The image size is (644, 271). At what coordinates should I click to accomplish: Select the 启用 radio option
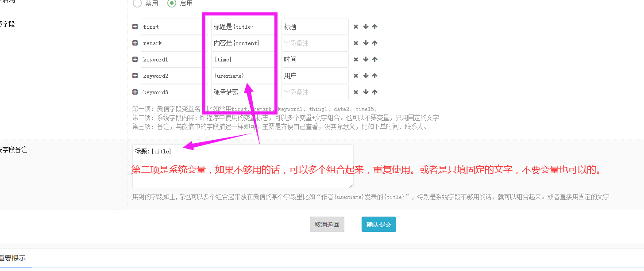172,4
